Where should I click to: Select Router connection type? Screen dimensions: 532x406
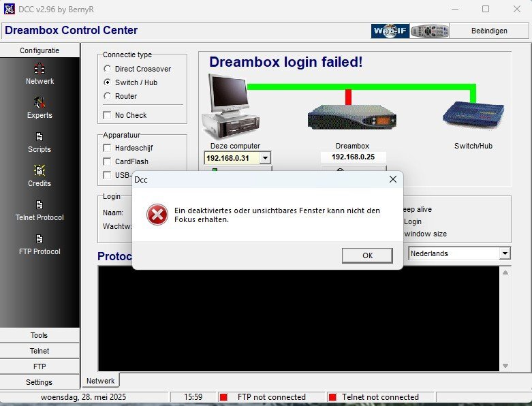[x=107, y=96]
